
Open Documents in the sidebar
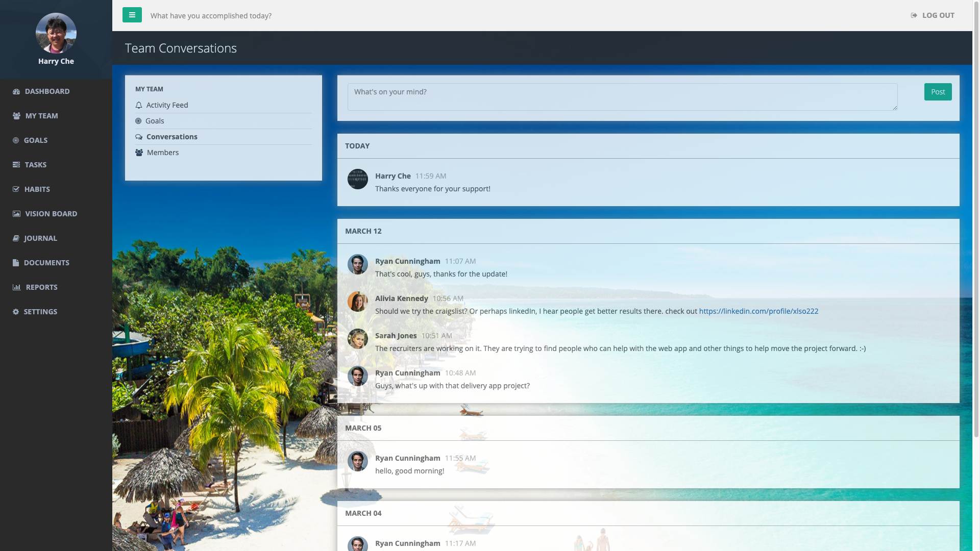pyautogui.click(x=46, y=263)
